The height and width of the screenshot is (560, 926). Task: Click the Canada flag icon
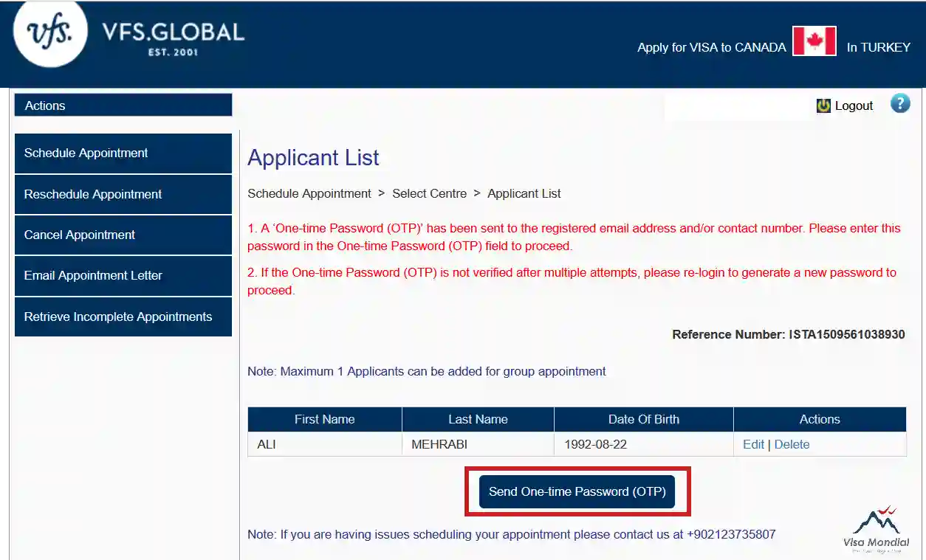coord(814,41)
